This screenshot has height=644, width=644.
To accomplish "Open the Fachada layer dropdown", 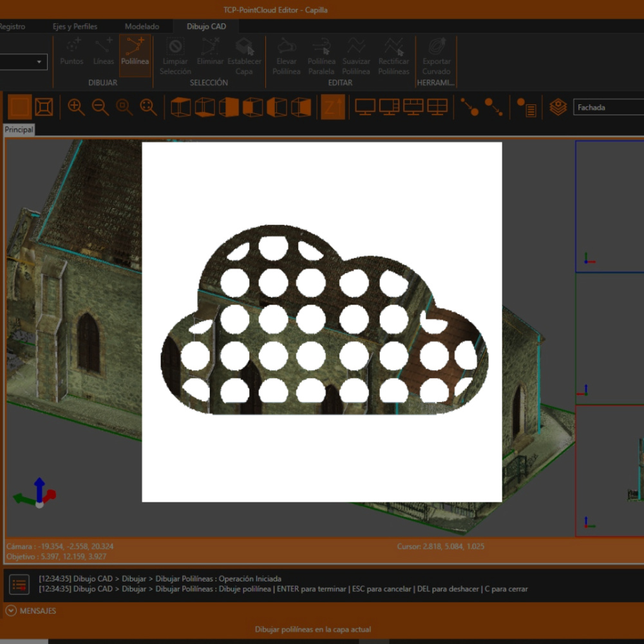I will click(609, 107).
